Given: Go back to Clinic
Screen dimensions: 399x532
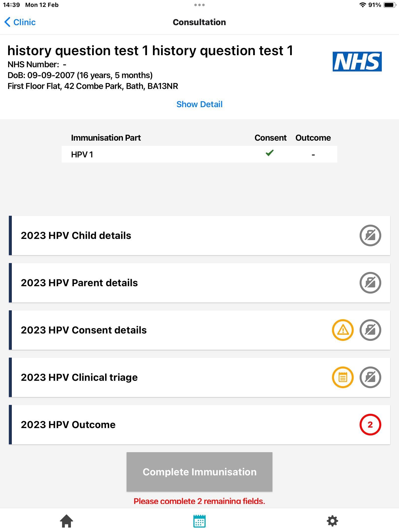Looking at the screenshot, I should [x=20, y=22].
